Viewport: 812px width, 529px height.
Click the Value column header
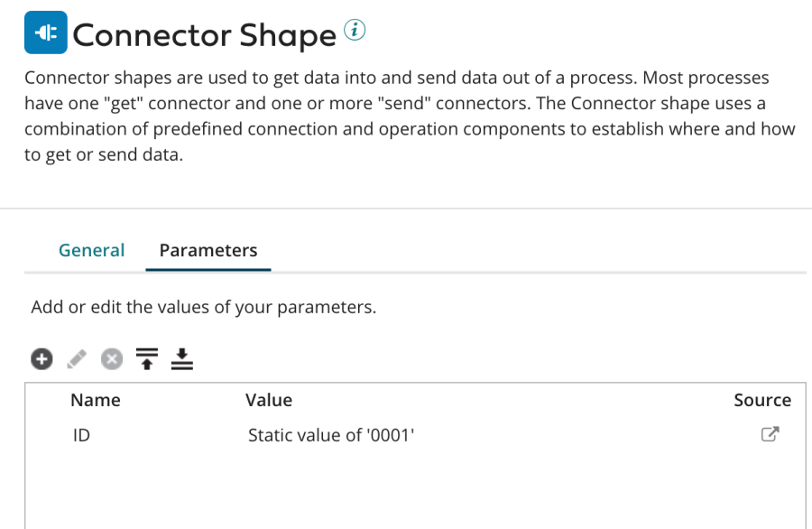click(x=269, y=400)
